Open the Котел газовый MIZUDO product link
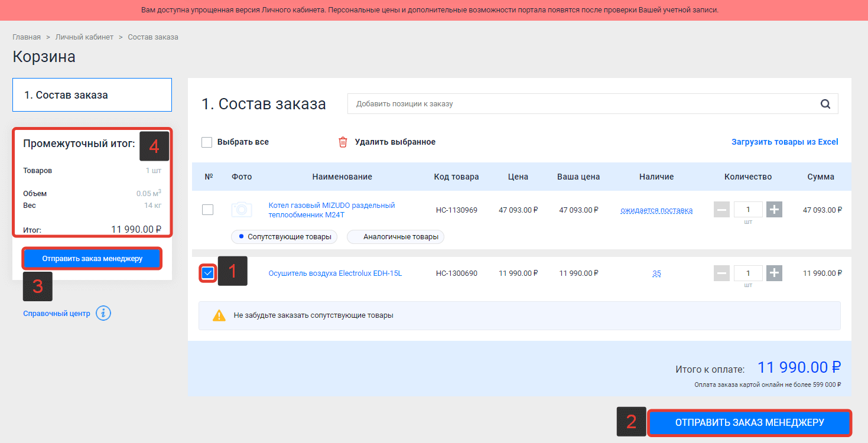 [331, 210]
